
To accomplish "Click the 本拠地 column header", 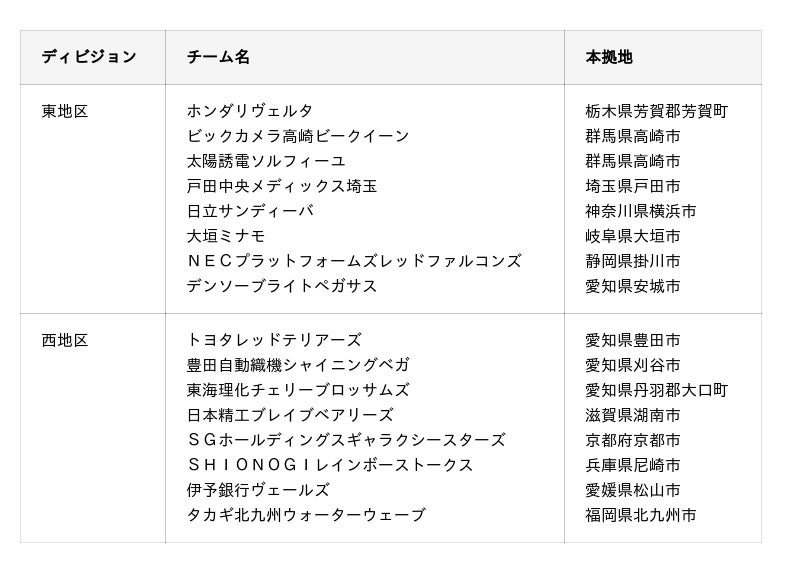I will tap(608, 57).
